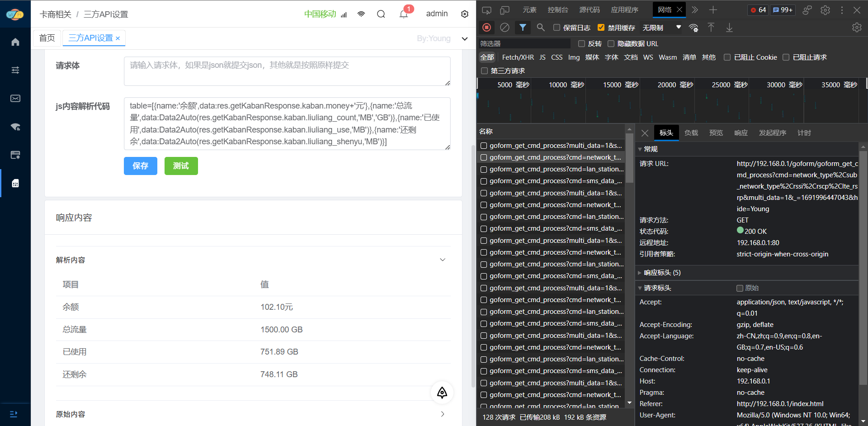Tick the 隐藏数据 URL checkbox
Viewport: 868px width, 426px height.
coord(611,44)
